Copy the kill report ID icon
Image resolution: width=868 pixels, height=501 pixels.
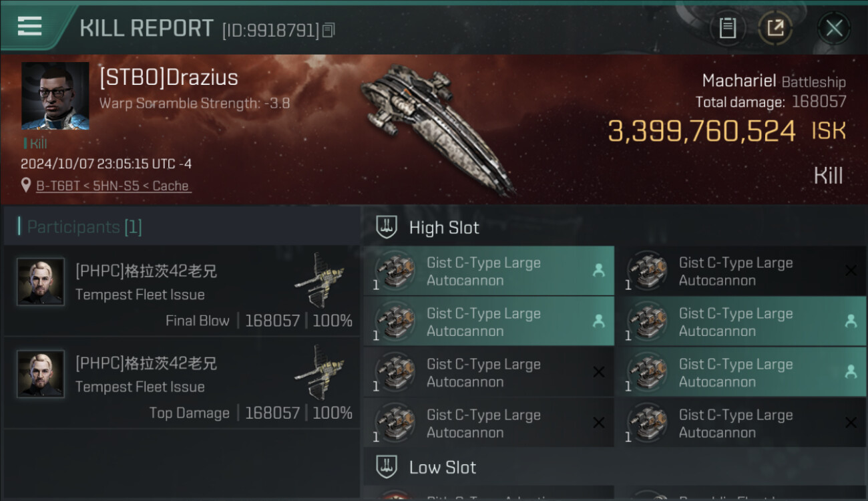pos(328,30)
